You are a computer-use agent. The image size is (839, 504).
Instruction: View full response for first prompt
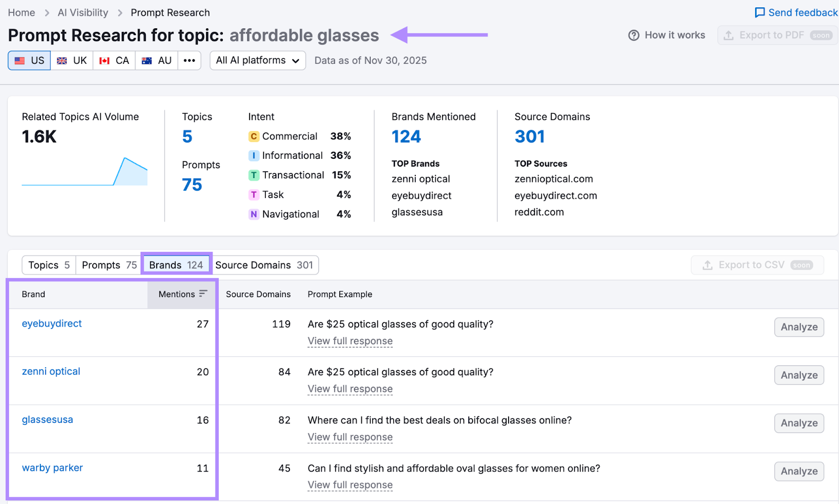tap(350, 341)
